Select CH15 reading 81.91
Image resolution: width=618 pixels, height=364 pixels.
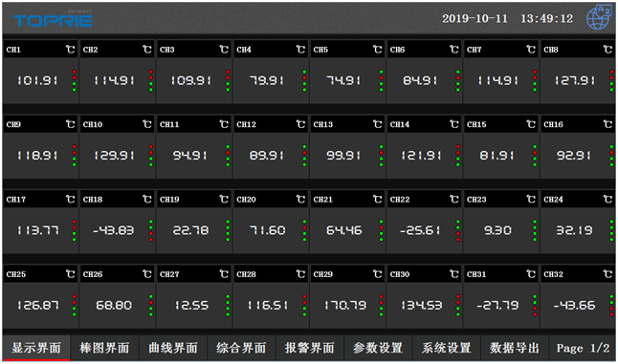pos(497,156)
